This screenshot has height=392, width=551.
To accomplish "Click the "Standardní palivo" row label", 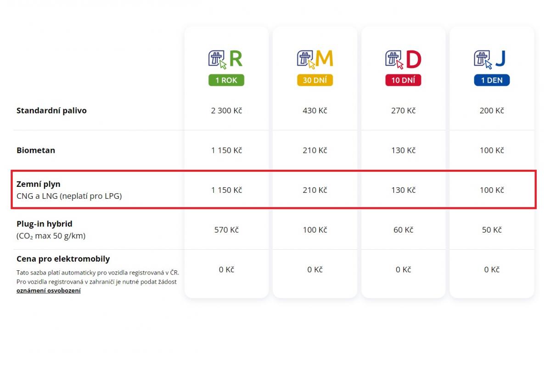I will tap(51, 111).
